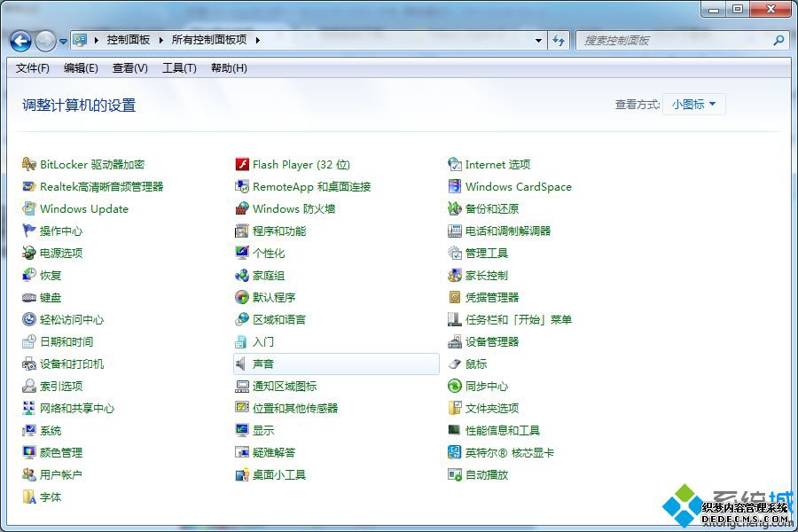Open Windows Firewall icon (Windows 防火墙)

click(242, 208)
